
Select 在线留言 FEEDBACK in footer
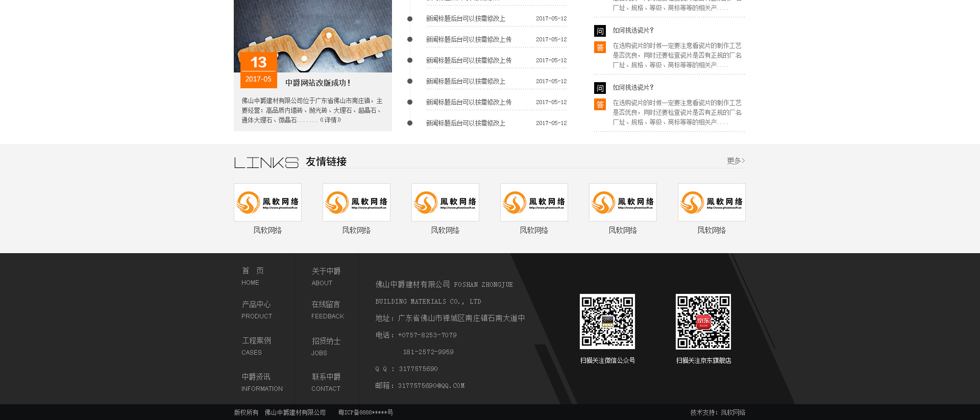327,310
